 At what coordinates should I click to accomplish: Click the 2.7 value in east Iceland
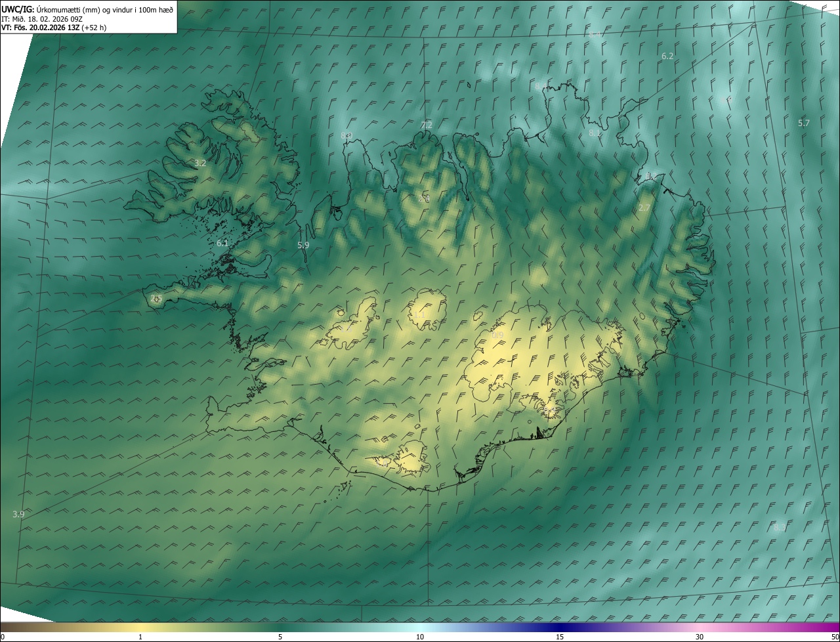coord(644,207)
